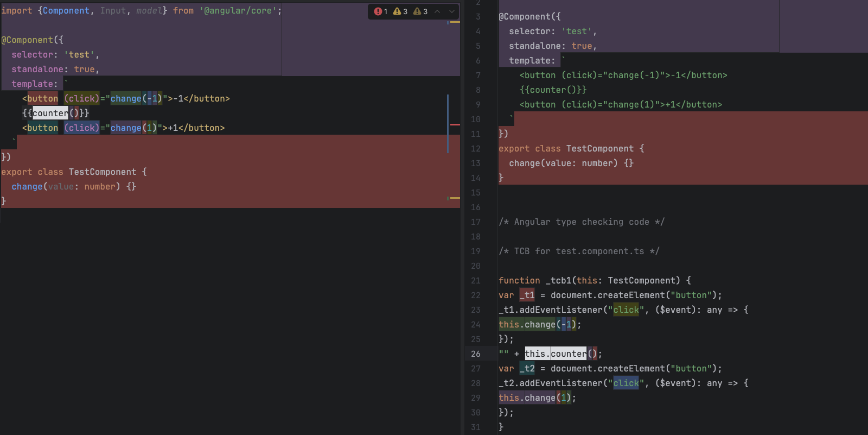The width and height of the screenshot is (868, 435).
Task: Click 'change' method declaration in left editor
Action: pos(27,186)
